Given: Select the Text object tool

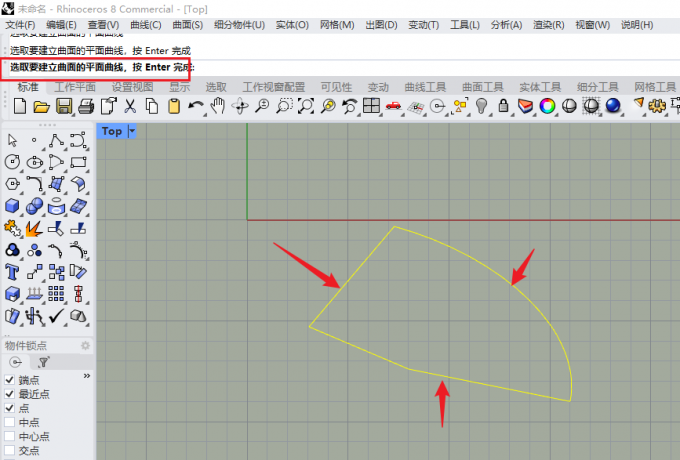Looking at the screenshot, I should pyautogui.click(x=12, y=272).
